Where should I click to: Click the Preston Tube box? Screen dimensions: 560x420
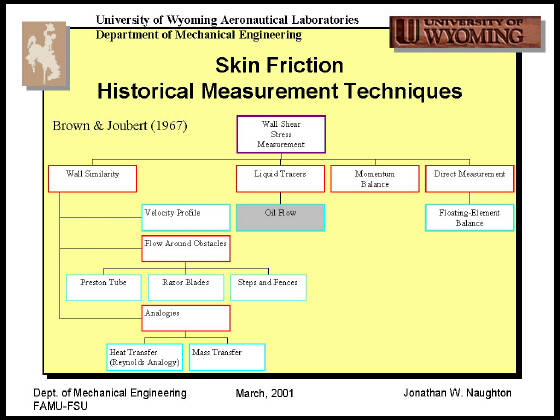[x=104, y=287]
